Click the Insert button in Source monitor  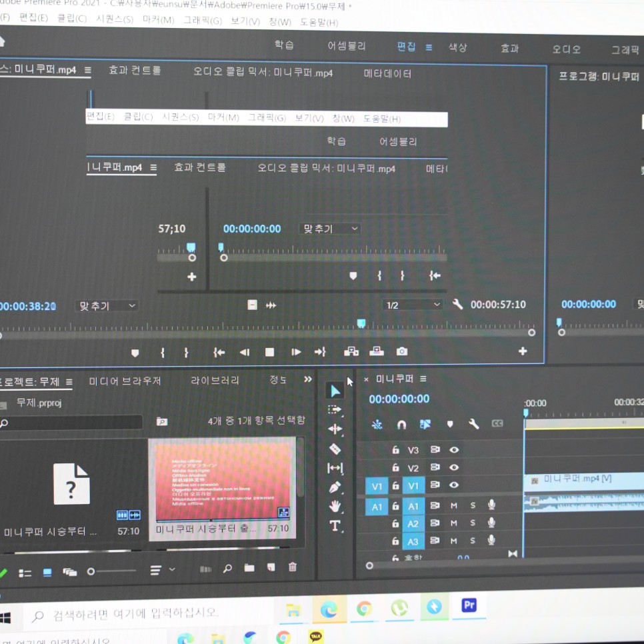351,351
